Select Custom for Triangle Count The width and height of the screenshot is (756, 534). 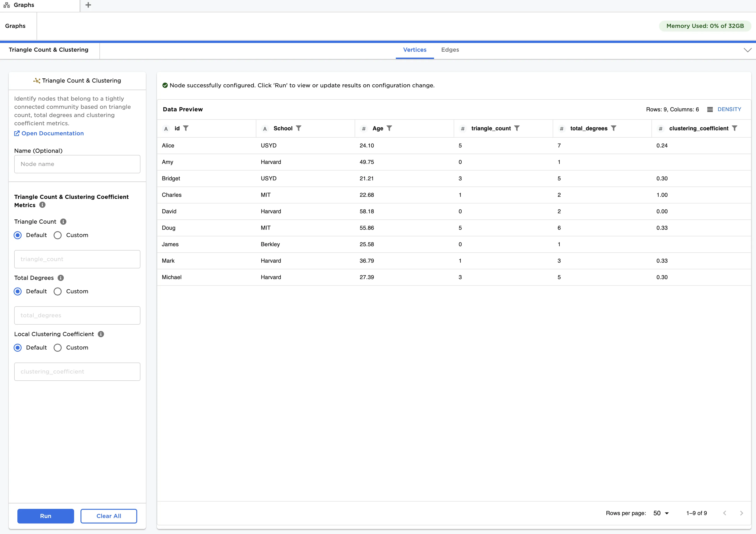[x=58, y=235]
